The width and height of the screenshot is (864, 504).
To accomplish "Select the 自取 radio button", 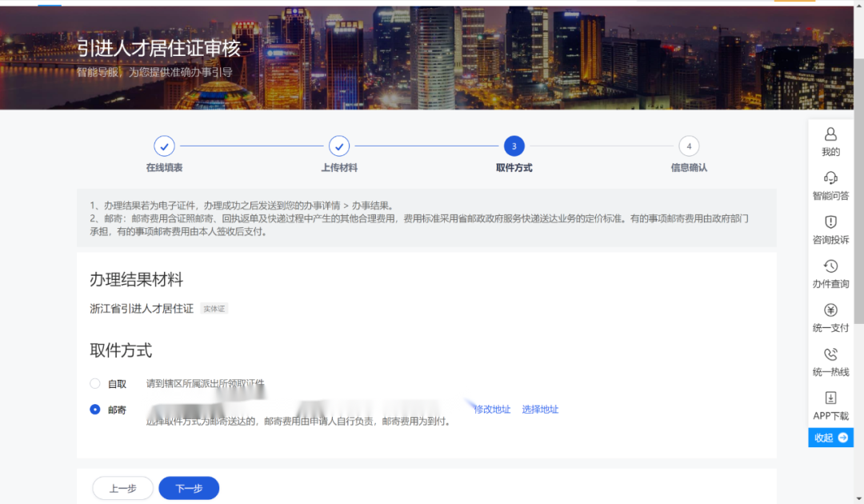I will point(95,384).
